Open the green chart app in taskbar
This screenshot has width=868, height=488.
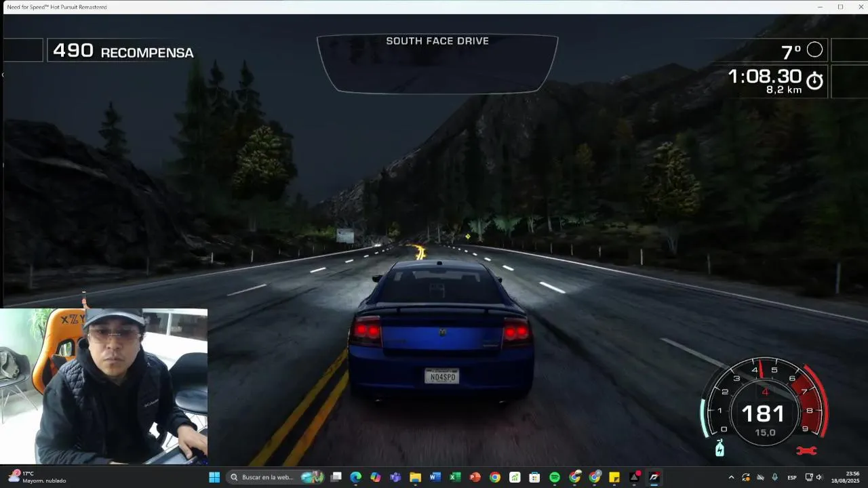515,477
